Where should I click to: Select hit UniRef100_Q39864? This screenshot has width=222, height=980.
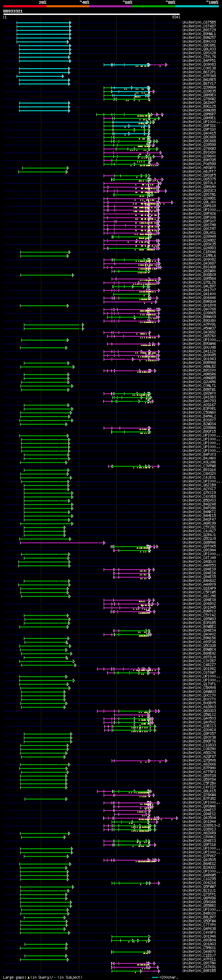click(x=199, y=88)
